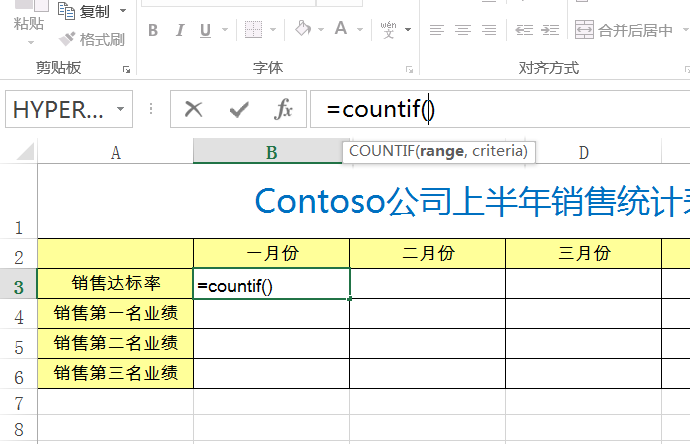Open the Borders dropdown arrow
The height and width of the screenshot is (444, 690).
(x=273, y=30)
